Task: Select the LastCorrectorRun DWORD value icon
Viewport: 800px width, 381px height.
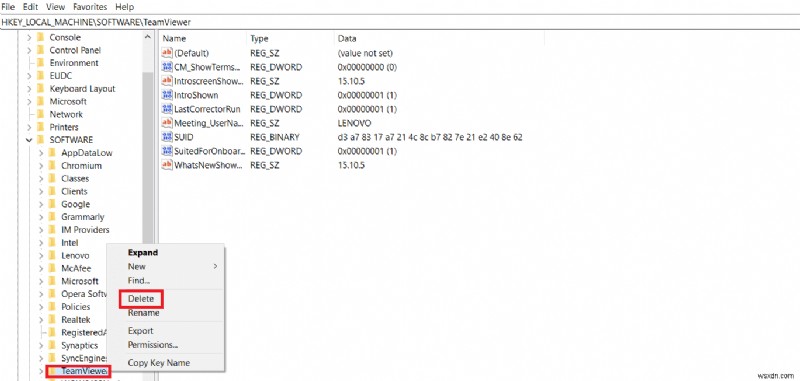Action: (167, 109)
